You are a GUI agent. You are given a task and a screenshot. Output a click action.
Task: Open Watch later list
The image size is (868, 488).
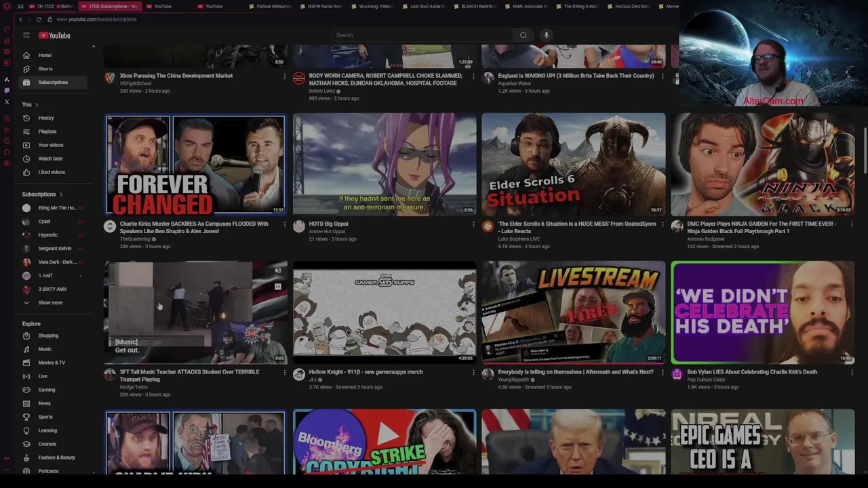coord(53,159)
